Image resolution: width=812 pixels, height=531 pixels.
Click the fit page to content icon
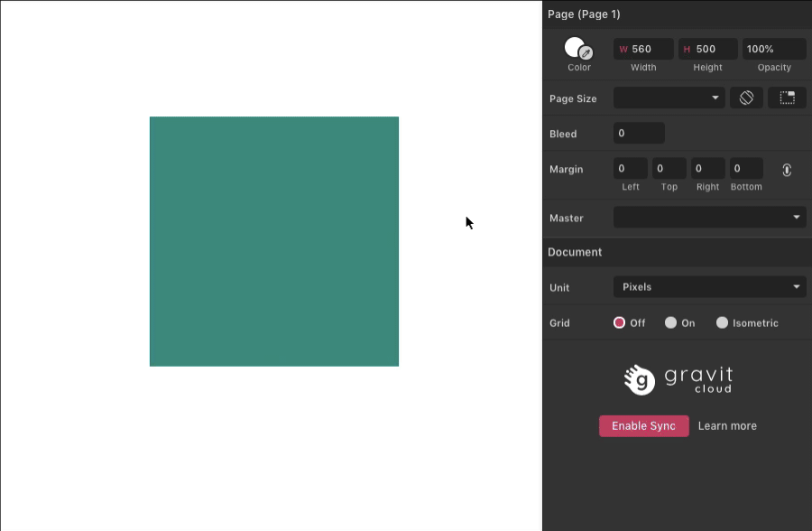(787, 98)
